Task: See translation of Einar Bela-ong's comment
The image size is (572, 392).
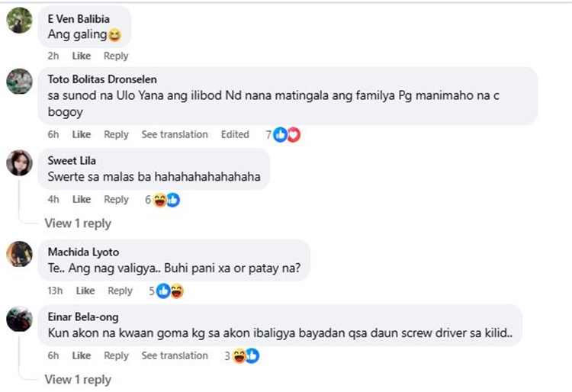Action: click(175, 356)
